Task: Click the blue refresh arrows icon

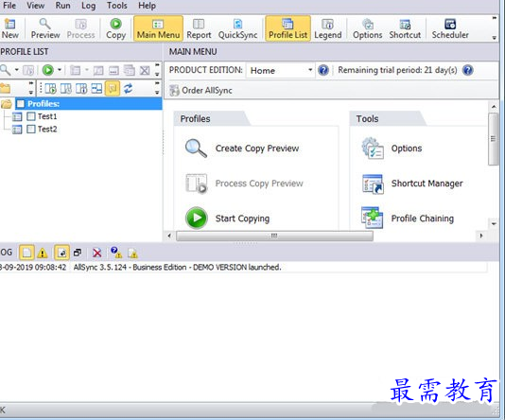Action: [129, 88]
